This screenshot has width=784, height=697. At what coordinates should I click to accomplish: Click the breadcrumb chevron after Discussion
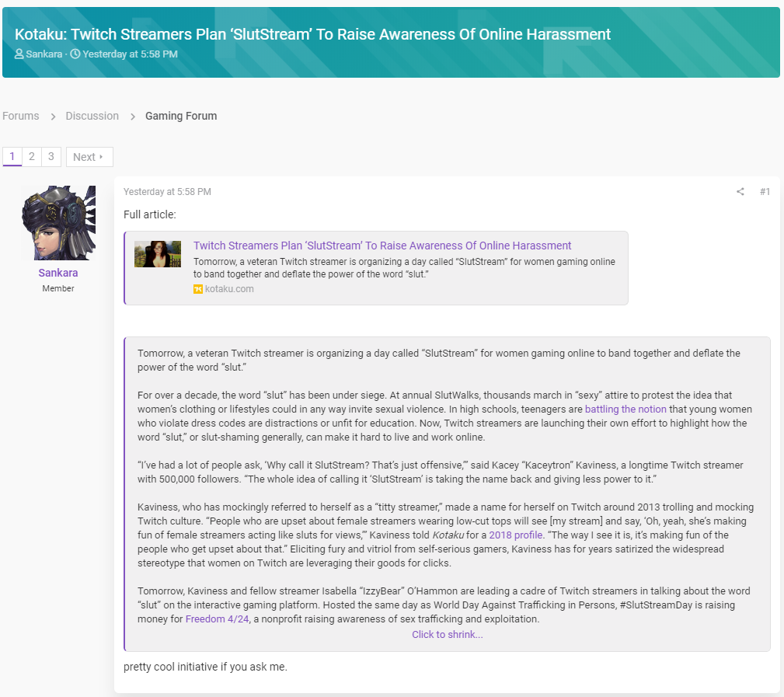(133, 117)
